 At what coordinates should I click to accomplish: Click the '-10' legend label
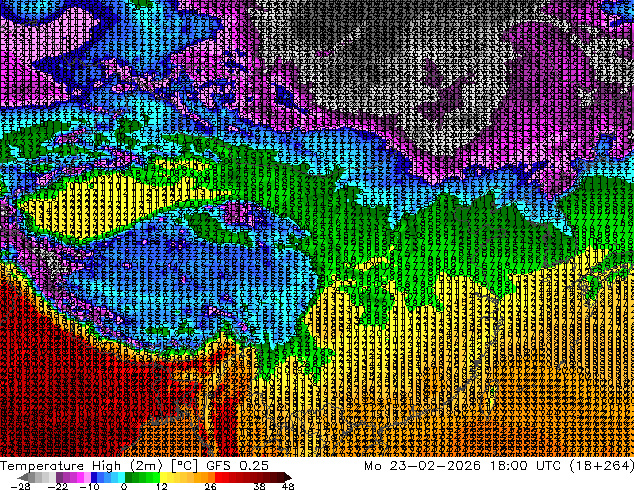click(x=89, y=486)
